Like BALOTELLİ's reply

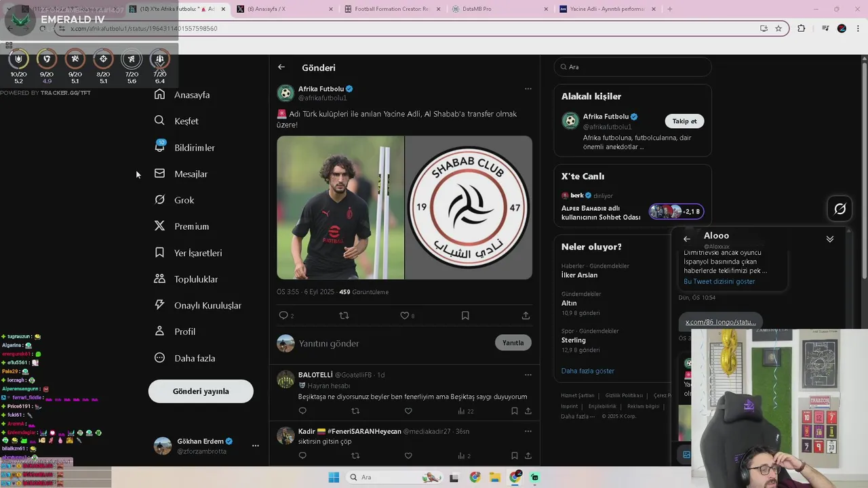[408, 411]
